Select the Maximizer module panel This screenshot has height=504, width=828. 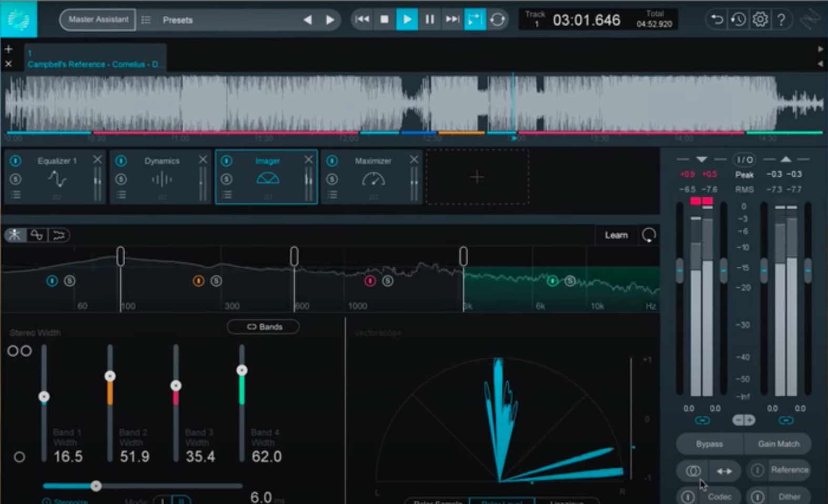coord(372,177)
